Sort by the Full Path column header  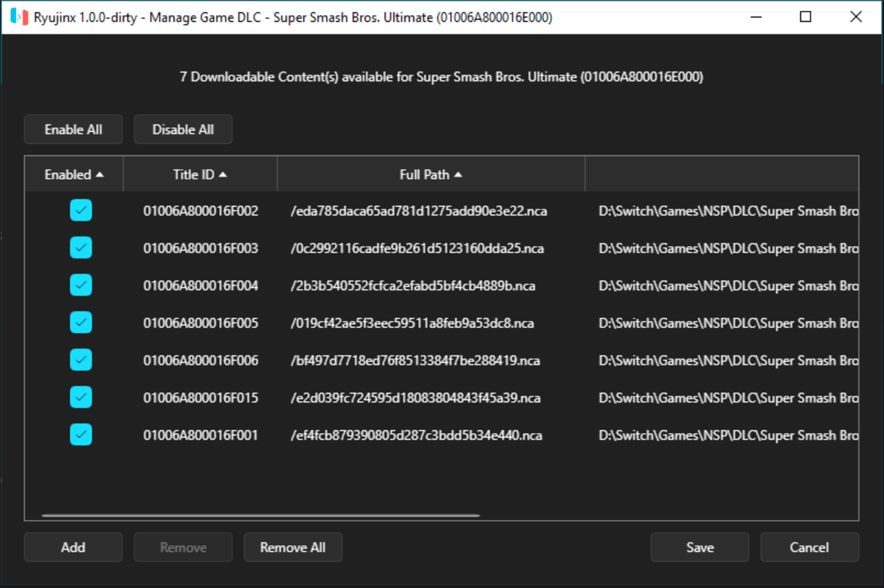point(431,174)
